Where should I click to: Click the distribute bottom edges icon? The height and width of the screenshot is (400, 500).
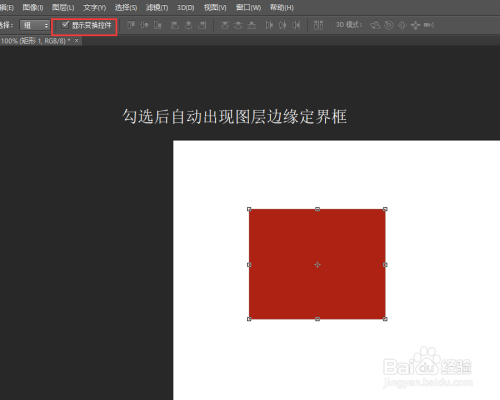point(252,25)
